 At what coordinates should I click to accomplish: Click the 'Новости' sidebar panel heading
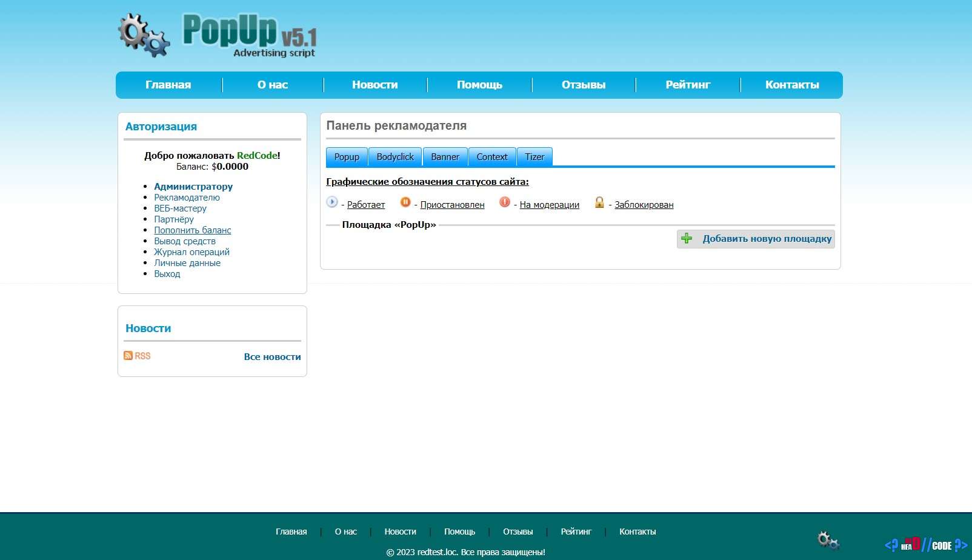148,328
